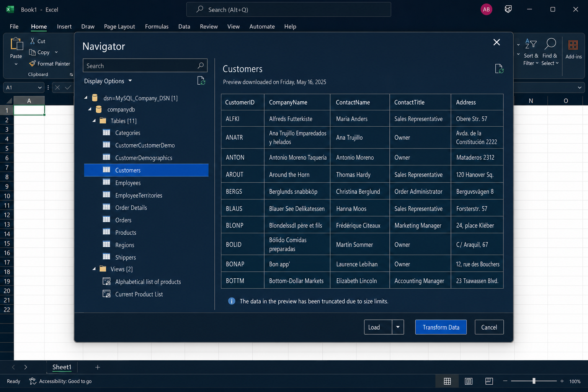Select the Shippers table
The height and width of the screenshot is (392, 588).
[146, 257]
